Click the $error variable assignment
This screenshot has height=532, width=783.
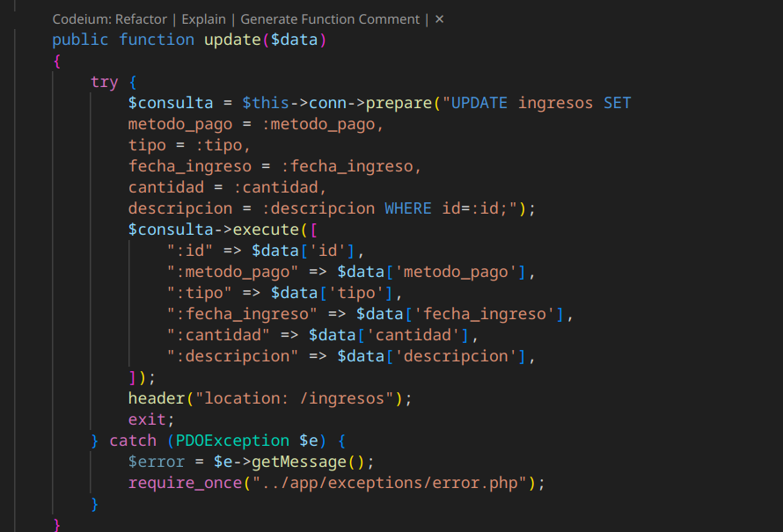click(x=155, y=461)
